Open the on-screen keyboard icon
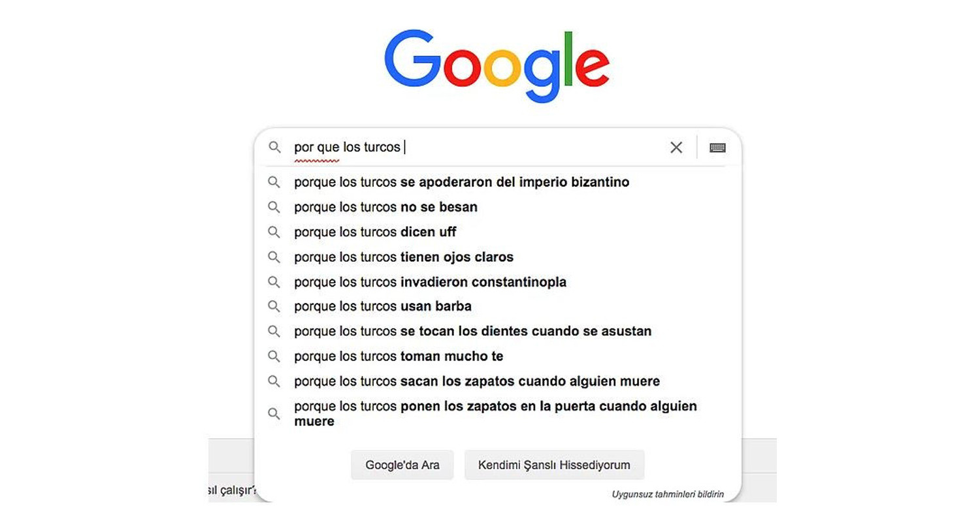The width and height of the screenshot is (980, 506). [x=717, y=148]
